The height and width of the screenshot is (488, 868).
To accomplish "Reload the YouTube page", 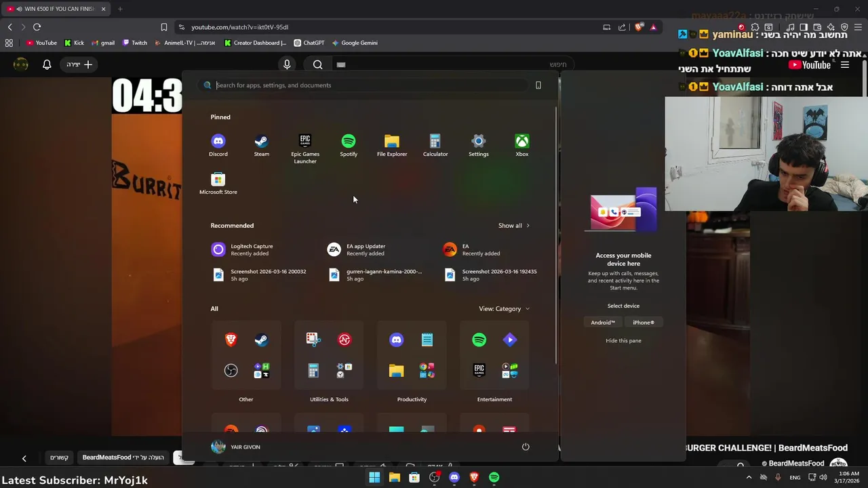I will pyautogui.click(x=37, y=27).
